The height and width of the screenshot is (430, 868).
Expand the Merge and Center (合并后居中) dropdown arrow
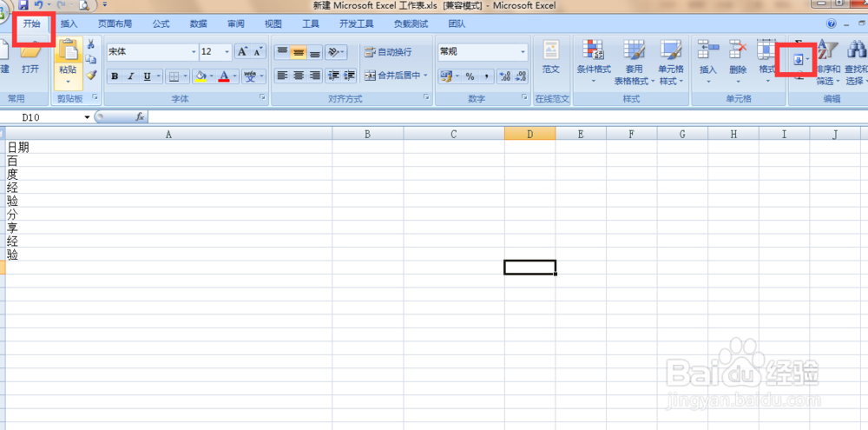[x=425, y=76]
